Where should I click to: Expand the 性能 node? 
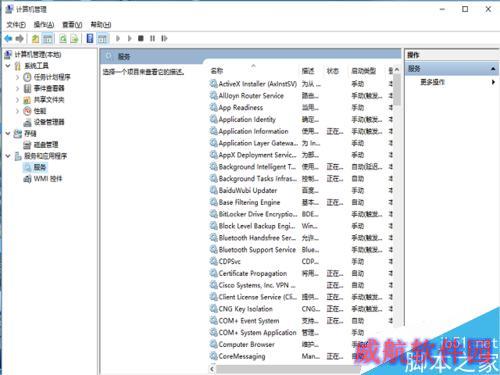coord(18,111)
